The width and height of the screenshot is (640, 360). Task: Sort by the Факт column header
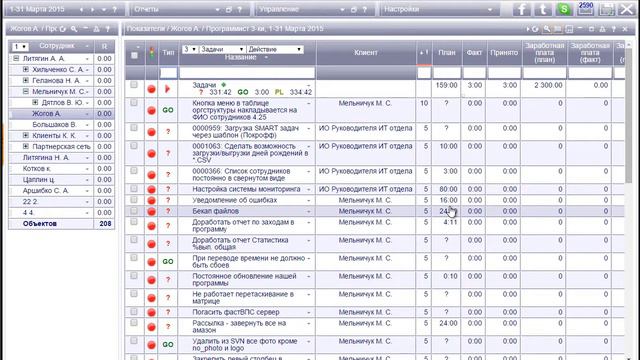pyautogui.click(x=474, y=53)
